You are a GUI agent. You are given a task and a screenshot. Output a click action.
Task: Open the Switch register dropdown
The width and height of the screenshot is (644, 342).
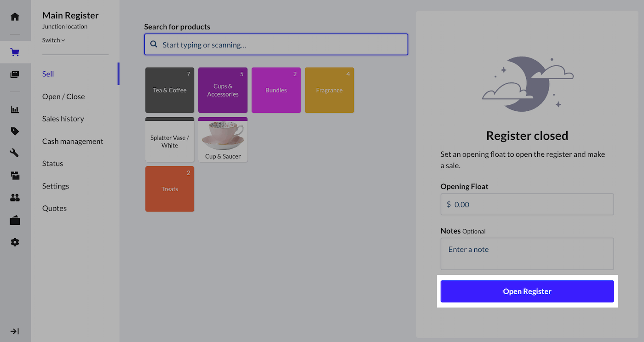pyautogui.click(x=53, y=40)
